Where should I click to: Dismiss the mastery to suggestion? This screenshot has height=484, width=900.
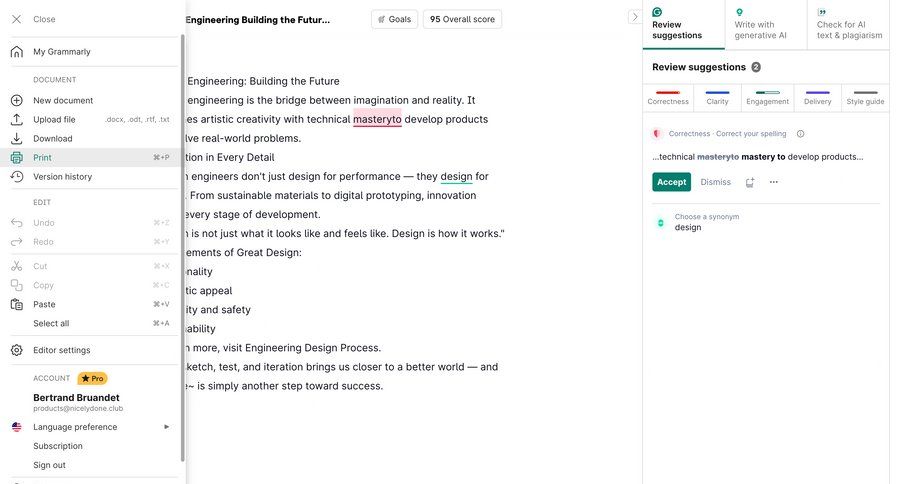tap(715, 182)
